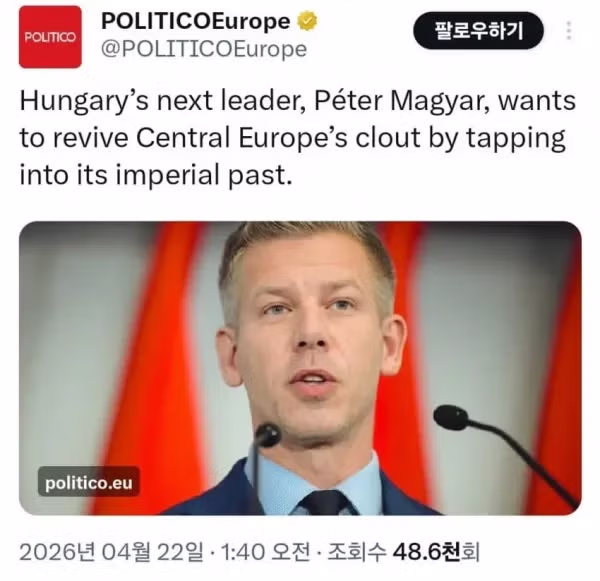This screenshot has width=600, height=581.
Task: Follow POLITICOEurope with the 팔로우하기 button
Action: (x=478, y=30)
